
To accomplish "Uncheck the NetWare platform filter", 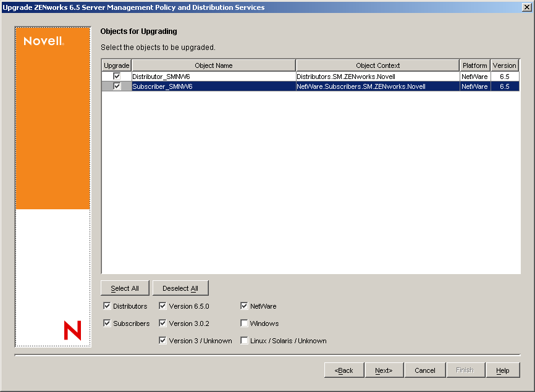I will pos(244,306).
